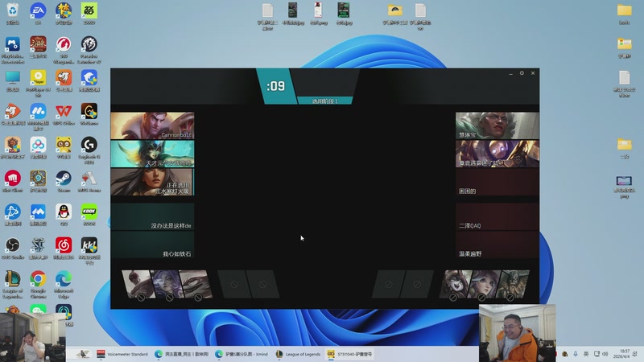Select the first red-team champion portrait

point(497,125)
